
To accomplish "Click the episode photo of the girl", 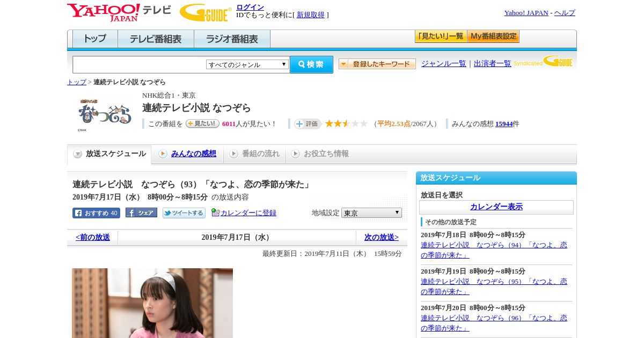I will (152, 303).
